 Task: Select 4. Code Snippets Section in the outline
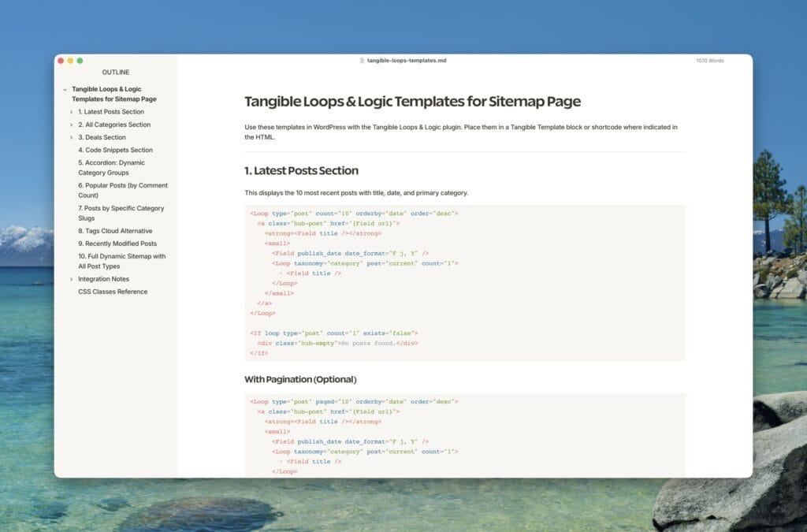[117, 150]
